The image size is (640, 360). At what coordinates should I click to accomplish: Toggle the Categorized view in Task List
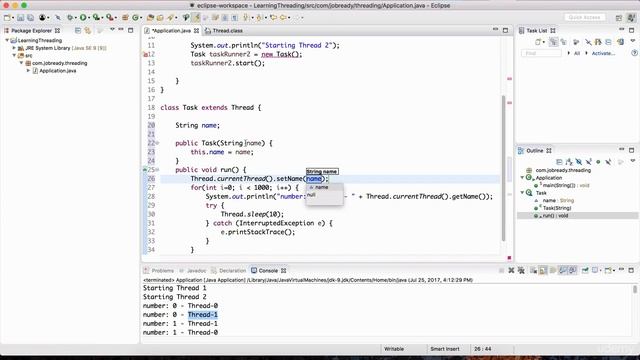pos(553,42)
